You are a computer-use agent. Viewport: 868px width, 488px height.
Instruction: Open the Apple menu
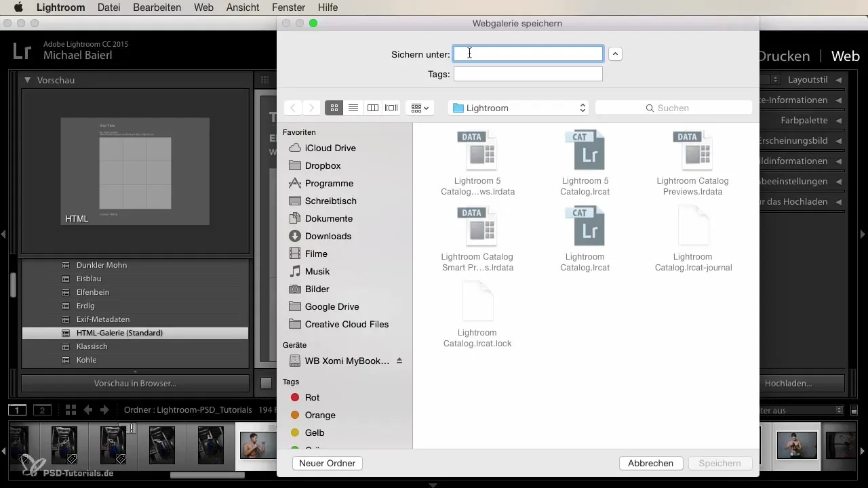click(18, 7)
